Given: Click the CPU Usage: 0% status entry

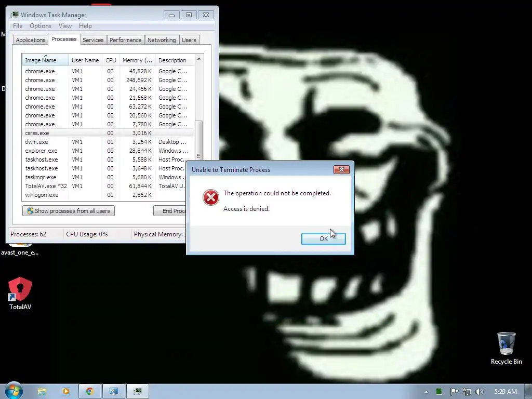Looking at the screenshot, I should tap(87, 234).
